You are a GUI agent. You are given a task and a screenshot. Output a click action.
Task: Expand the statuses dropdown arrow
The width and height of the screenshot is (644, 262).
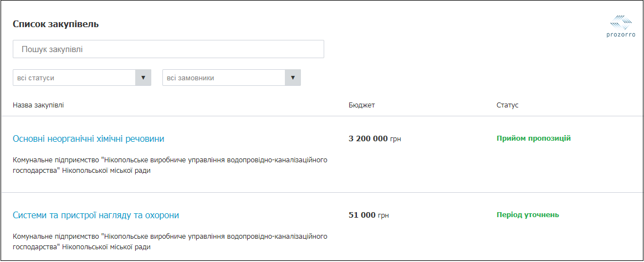click(143, 78)
